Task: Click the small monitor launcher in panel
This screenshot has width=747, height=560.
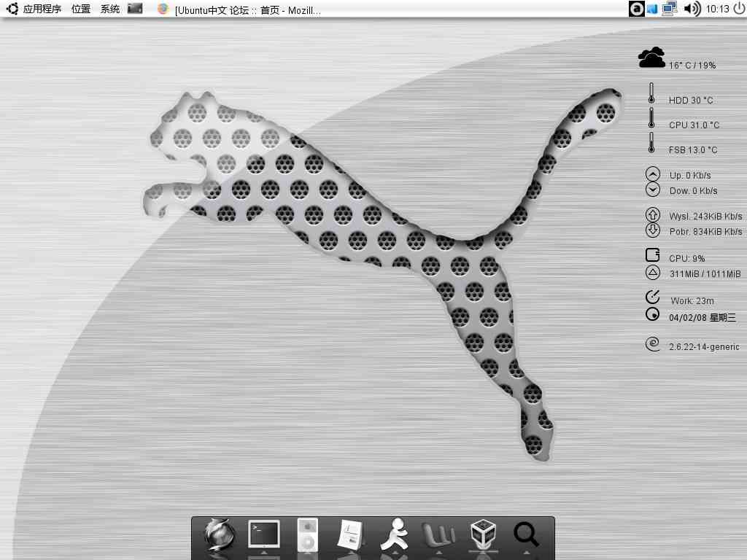Action: (135, 9)
